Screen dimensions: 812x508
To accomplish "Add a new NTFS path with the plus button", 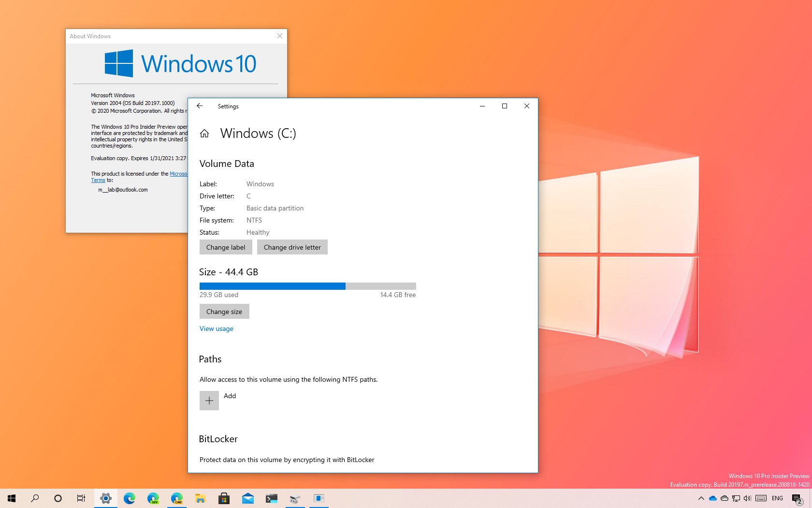I will [x=209, y=401].
